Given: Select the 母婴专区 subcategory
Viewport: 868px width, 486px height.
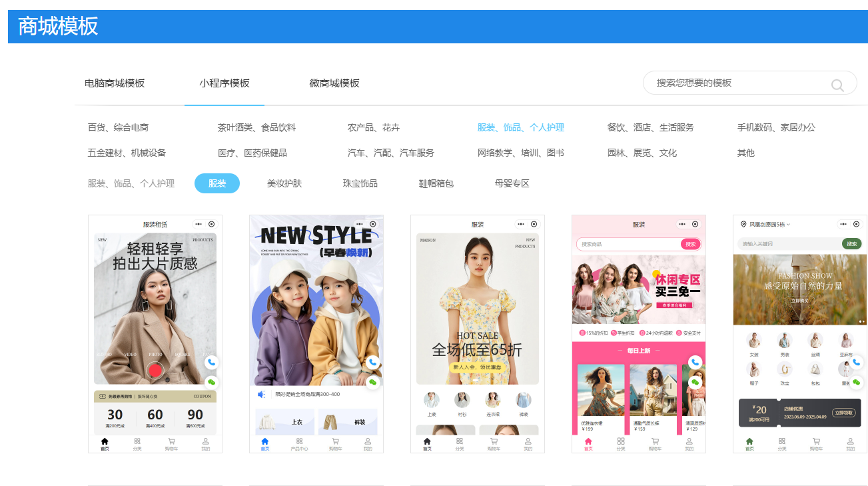Looking at the screenshot, I should click(509, 183).
